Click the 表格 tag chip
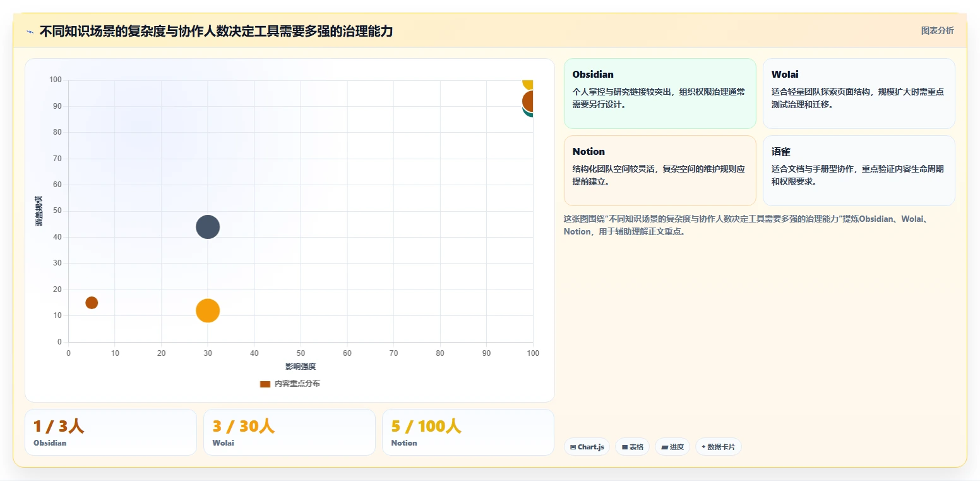The image size is (980, 481). [632, 447]
